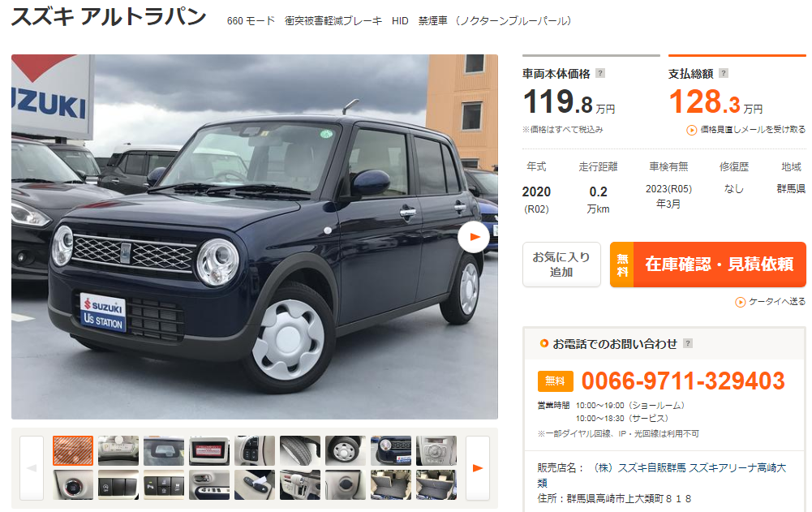The width and height of the screenshot is (812, 512).
Task: Select the first highlighted car thumbnail
Action: click(73, 450)
